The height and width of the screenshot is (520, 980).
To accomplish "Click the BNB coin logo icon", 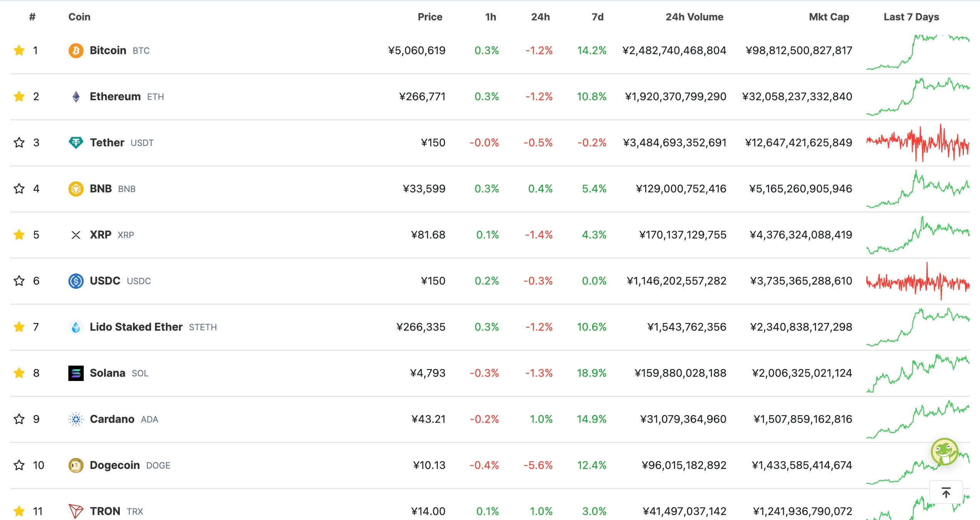I will coord(76,189).
